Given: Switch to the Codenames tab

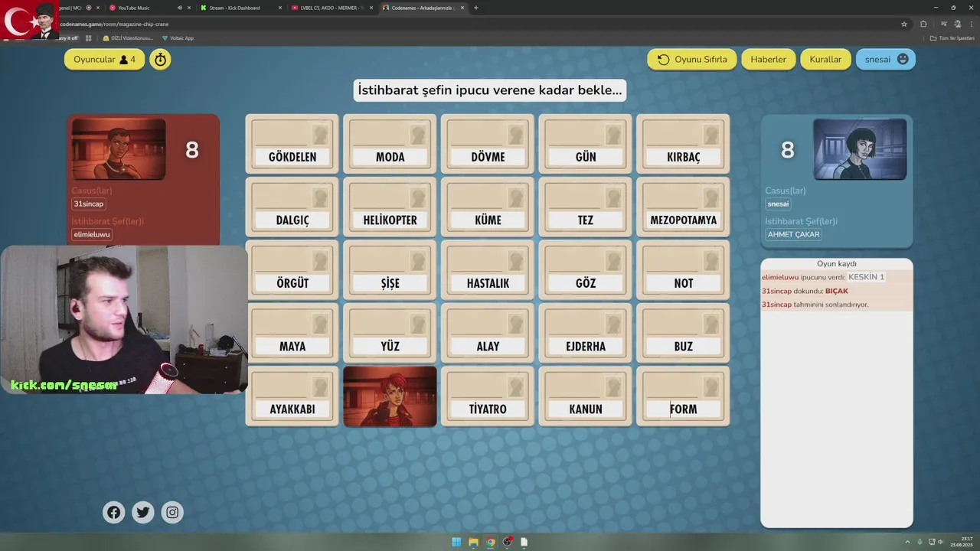Looking at the screenshot, I should [423, 8].
